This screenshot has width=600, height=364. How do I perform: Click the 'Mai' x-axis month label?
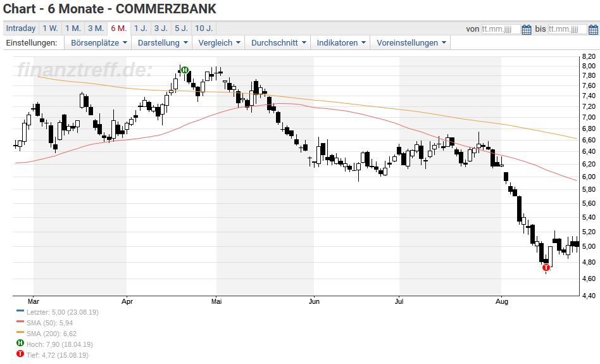pyautogui.click(x=216, y=301)
